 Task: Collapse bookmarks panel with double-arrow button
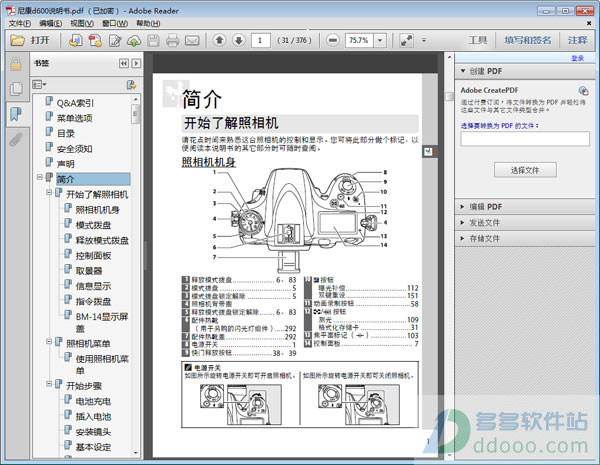124,63
